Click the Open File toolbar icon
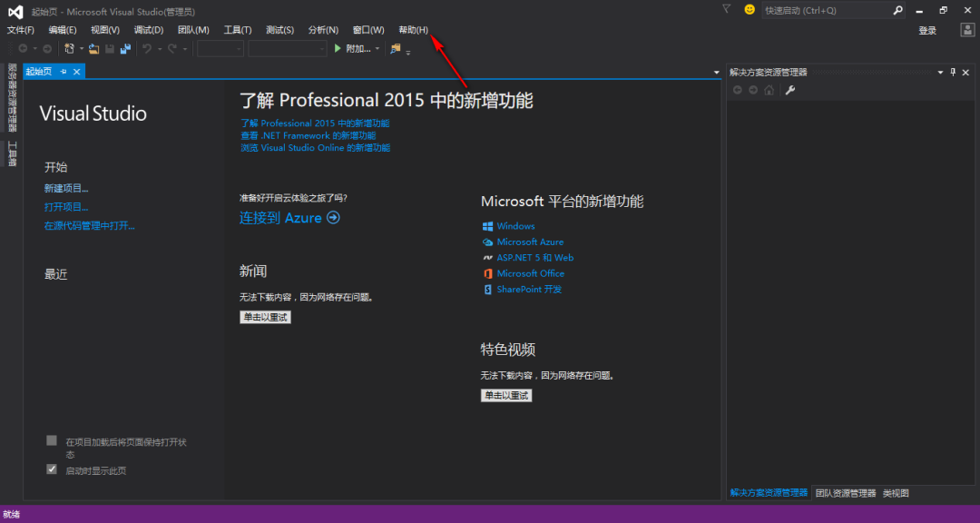Screen dimensions: 980x523 [93, 49]
